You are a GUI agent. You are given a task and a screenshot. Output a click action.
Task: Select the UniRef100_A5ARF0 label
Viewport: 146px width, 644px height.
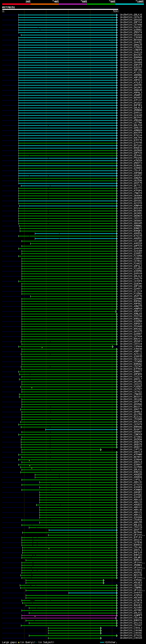pyautogui.click(x=131, y=95)
